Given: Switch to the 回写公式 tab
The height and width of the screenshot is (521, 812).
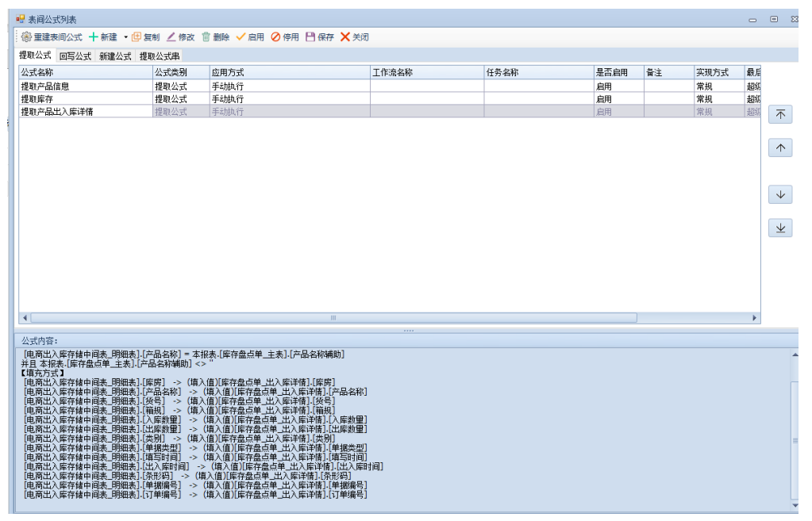Looking at the screenshot, I should 75,56.
